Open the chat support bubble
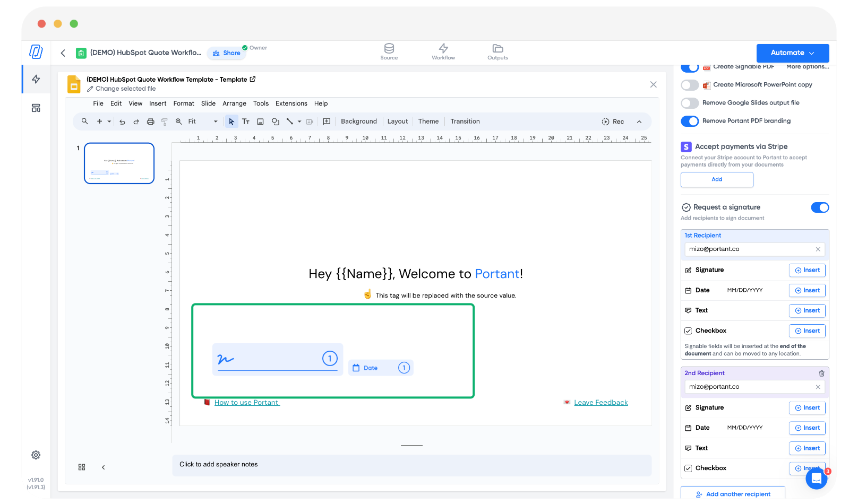Viewport: 858px width, 504px height. pos(816,479)
